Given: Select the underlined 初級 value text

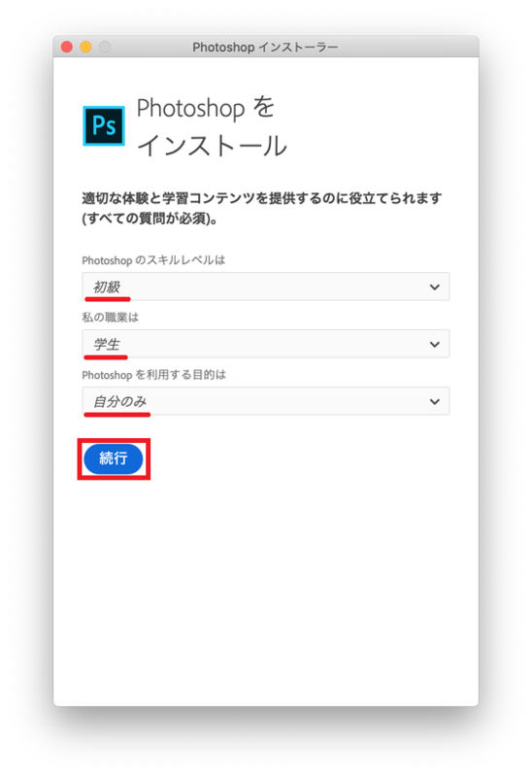Looking at the screenshot, I should (107, 287).
